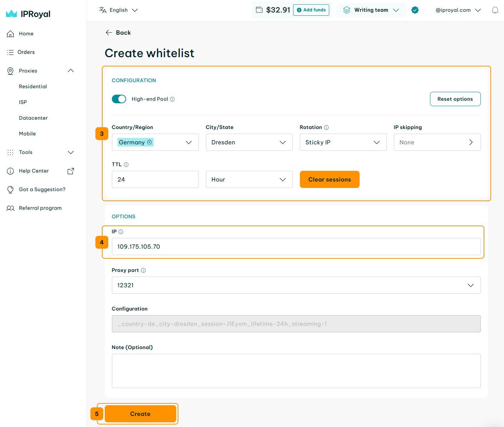Image resolution: width=504 pixels, height=427 pixels.
Task: Collapse the Proxies sidebar section
Action: 71,71
